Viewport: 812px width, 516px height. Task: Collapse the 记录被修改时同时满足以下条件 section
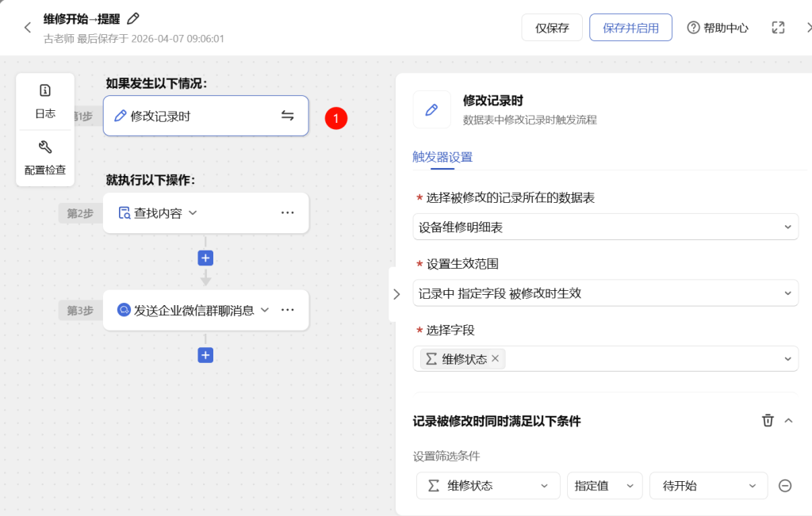[x=788, y=420]
